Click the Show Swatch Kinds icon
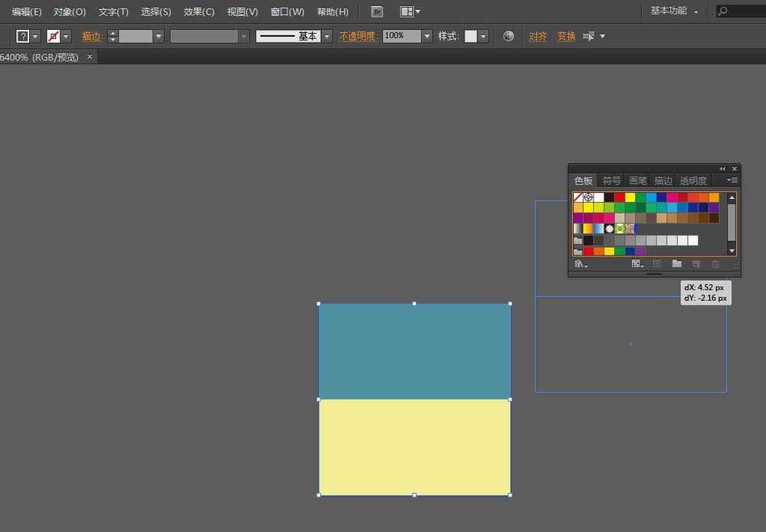The width and height of the screenshot is (766, 532). pos(637,264)
